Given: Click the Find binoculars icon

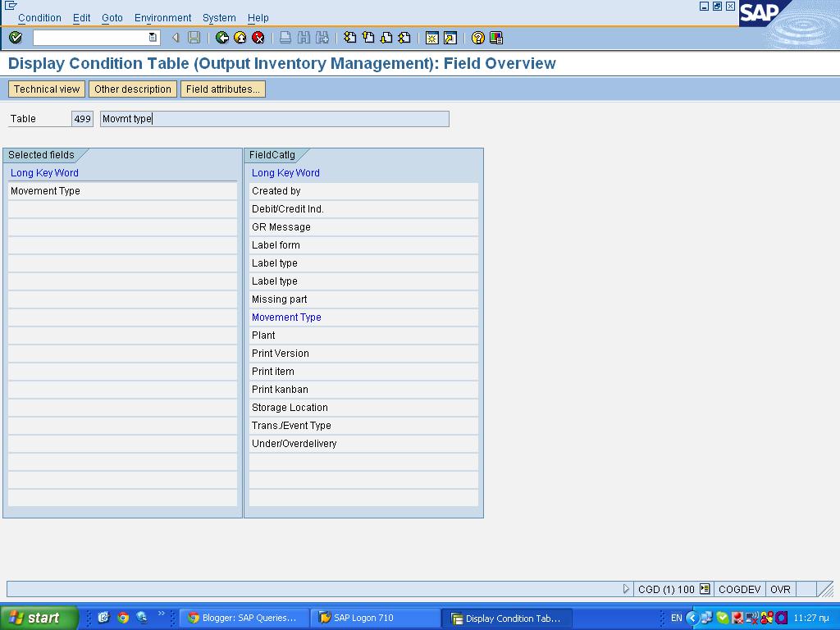Looking at the screenshot, I should click(304, 38).
